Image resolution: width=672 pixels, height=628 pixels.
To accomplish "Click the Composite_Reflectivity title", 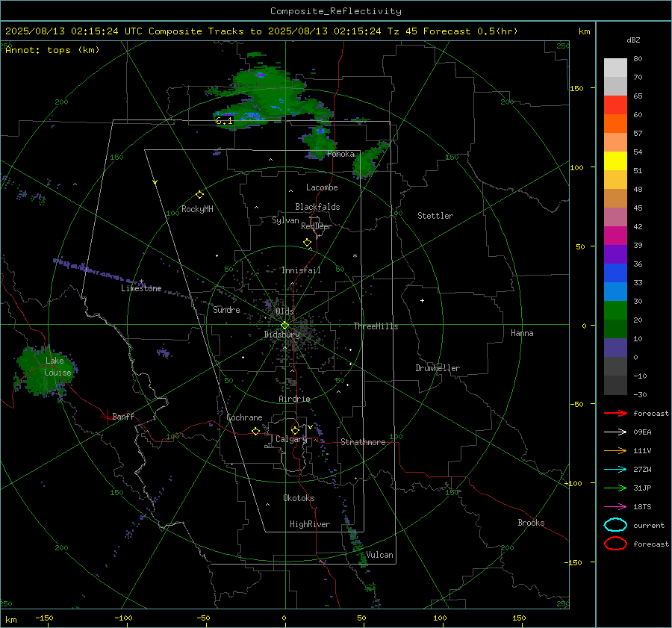I will coord(335,11).
